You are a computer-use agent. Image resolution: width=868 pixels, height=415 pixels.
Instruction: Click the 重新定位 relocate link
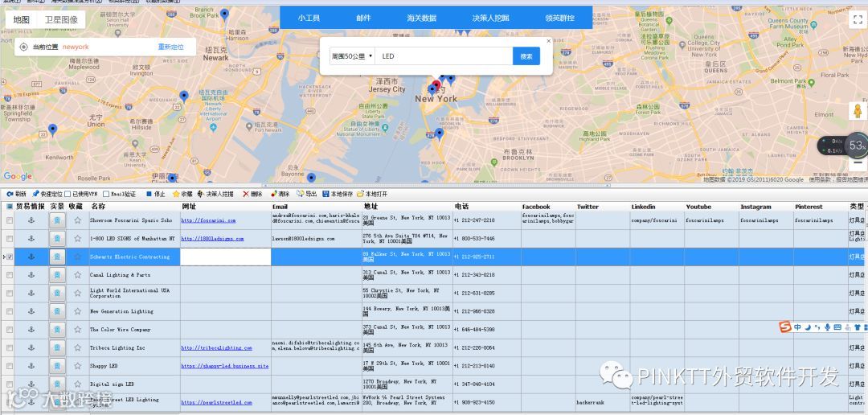(x=170, y=47)
